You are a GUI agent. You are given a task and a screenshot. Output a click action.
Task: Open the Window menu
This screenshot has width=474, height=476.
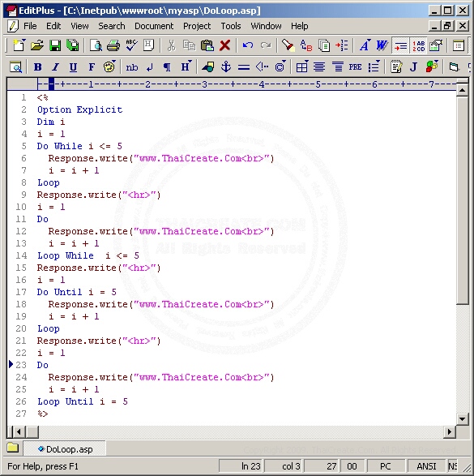point(266,26)
